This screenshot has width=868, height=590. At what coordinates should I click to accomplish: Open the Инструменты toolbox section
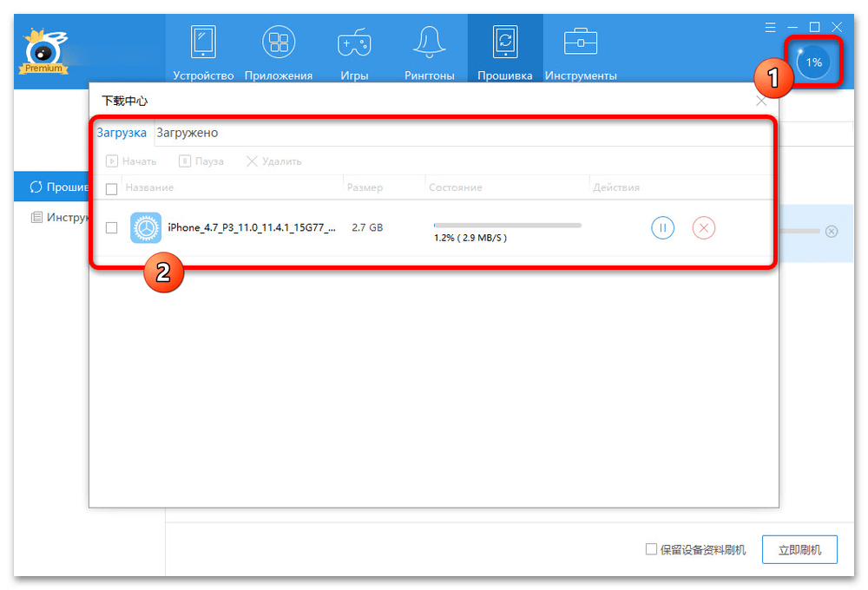tap(580, 51)
